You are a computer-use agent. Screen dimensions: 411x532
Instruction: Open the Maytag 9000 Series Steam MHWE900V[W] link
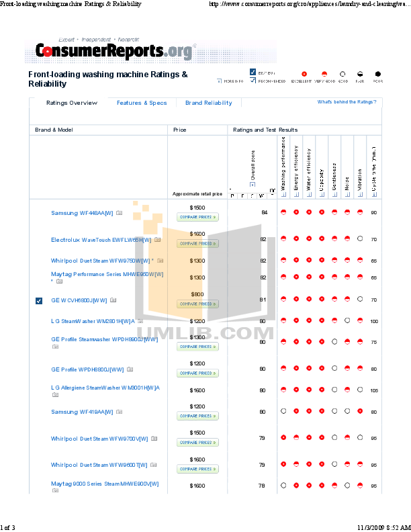(x=105, y=484)
